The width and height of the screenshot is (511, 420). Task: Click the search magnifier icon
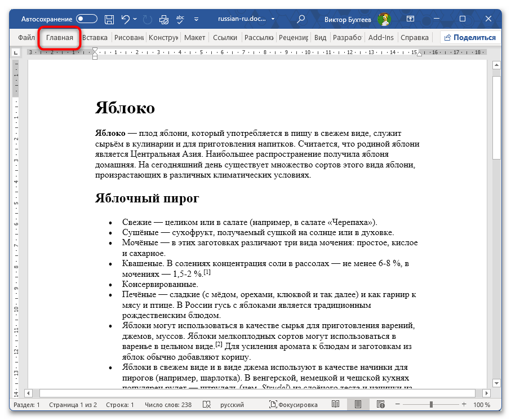coord(300,19)
